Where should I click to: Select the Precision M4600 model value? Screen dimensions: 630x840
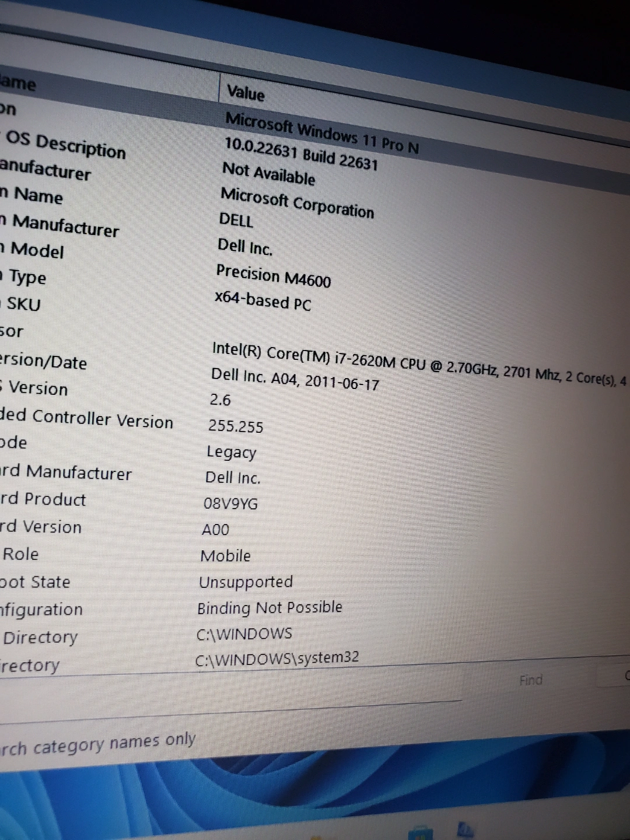point(273,276)
